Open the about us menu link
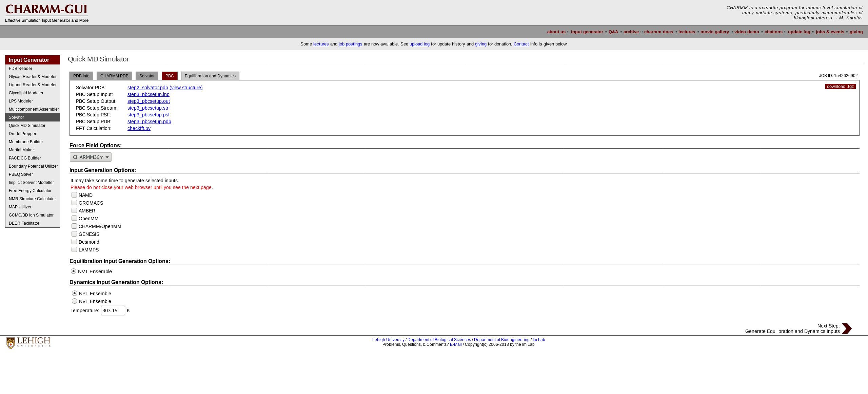This screenshot has height=394, width=868. click(x=556, y=32)
